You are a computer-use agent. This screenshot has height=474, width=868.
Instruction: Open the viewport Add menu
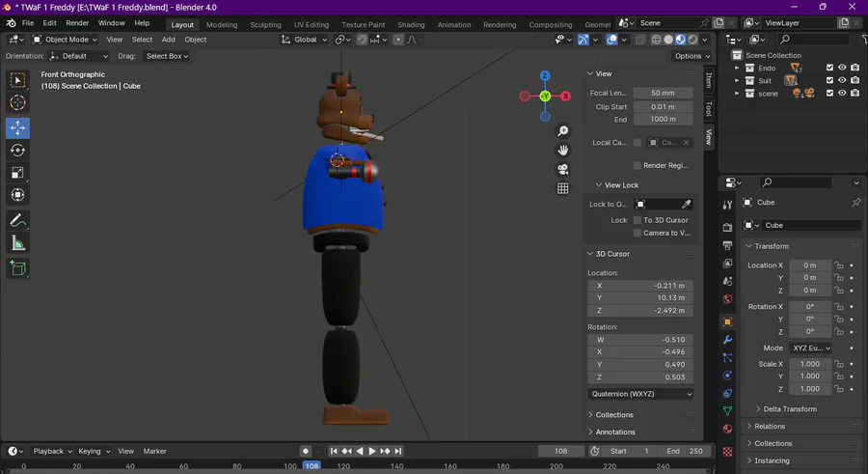click(168, 40)
